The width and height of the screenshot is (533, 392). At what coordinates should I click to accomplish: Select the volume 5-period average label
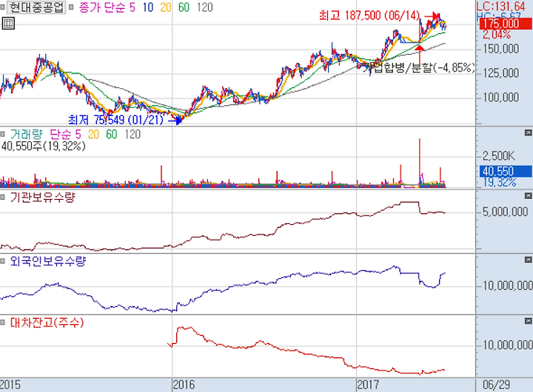78,134
